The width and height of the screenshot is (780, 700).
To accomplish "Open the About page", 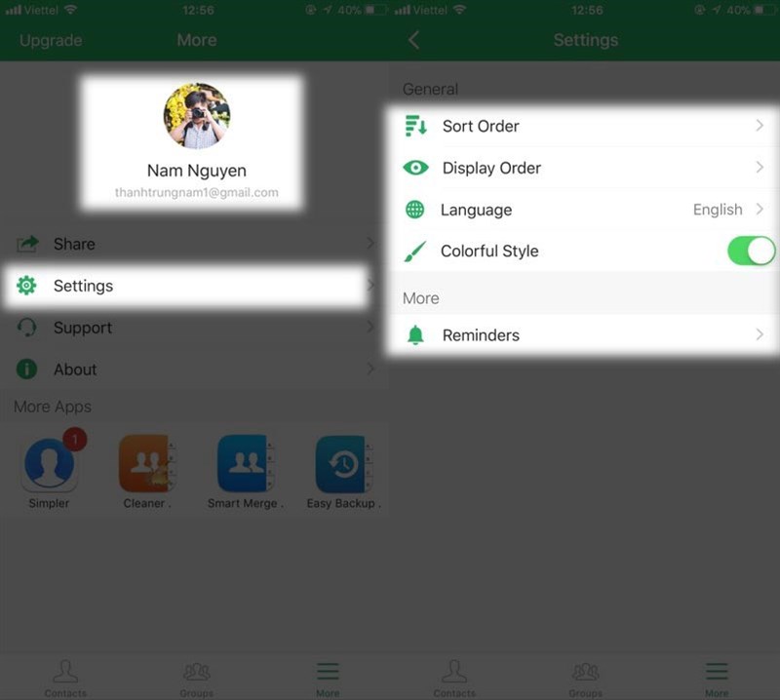I will [x=73, y=369].
